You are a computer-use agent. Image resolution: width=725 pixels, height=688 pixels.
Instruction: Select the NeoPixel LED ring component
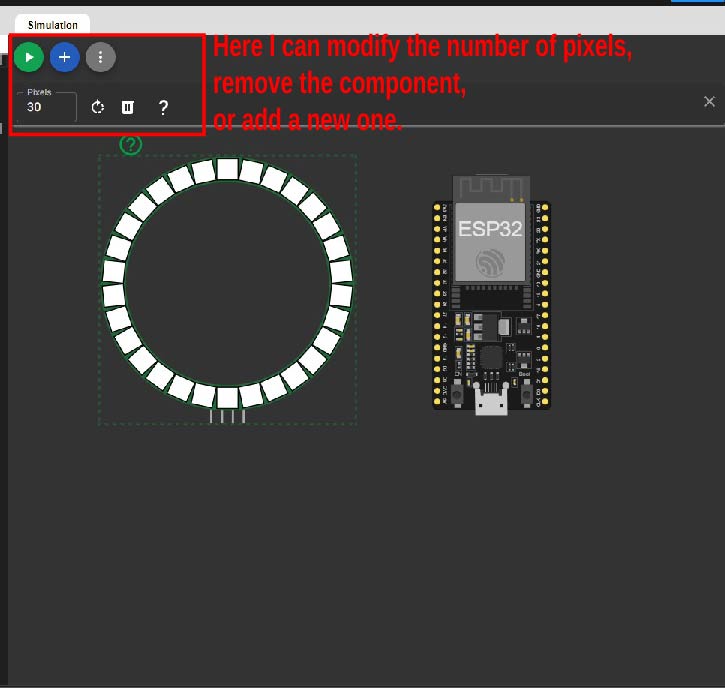tap(227, 289)
